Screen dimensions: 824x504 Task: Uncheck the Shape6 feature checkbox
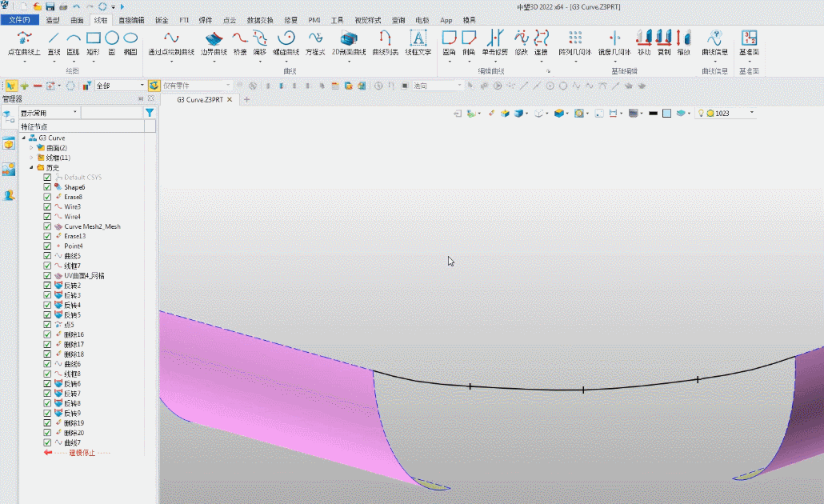(x=47, y=187)
